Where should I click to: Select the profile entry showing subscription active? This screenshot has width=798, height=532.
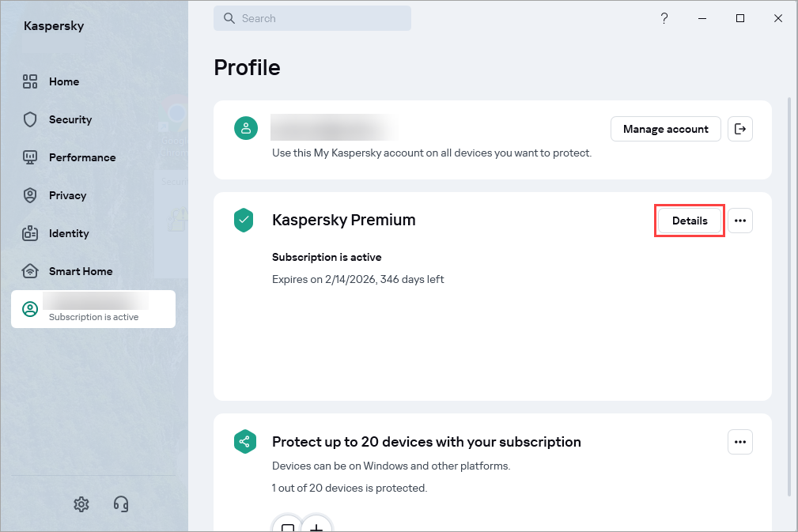93,308
